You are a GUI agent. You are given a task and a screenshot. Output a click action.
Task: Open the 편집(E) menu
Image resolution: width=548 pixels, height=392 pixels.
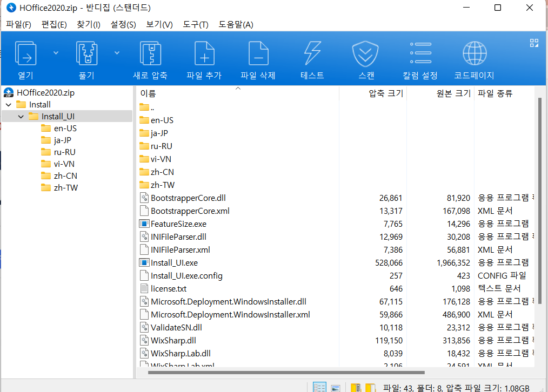click(54, 24)
